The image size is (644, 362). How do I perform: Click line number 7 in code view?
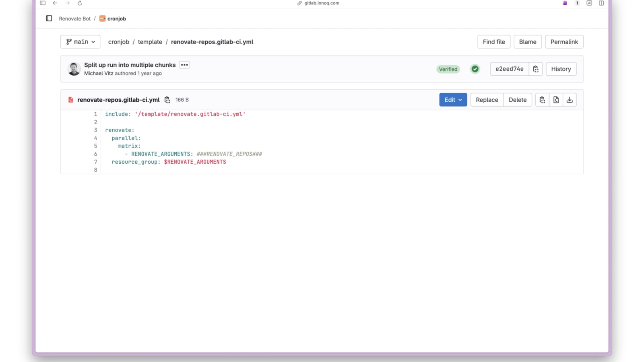[x=95, y=162]
